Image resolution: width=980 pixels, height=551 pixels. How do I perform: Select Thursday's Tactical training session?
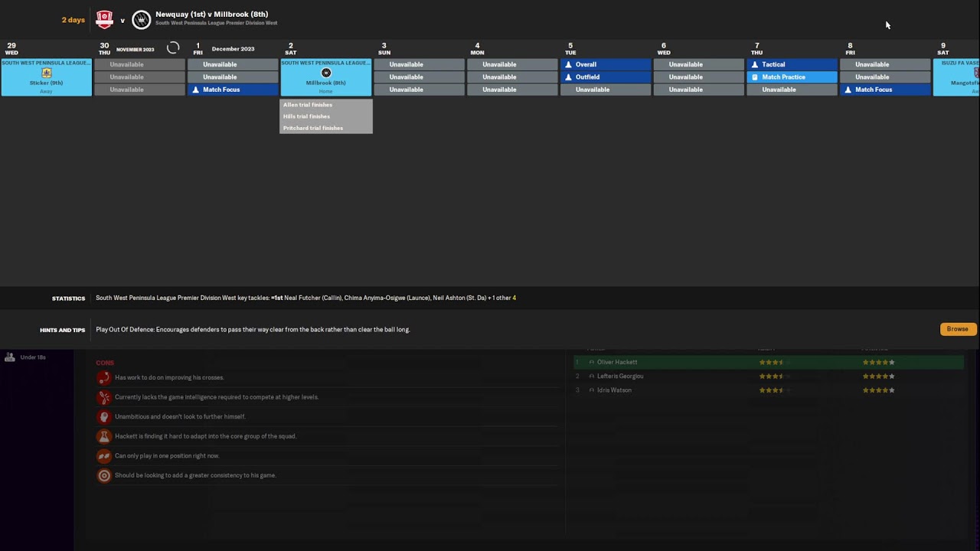[792, 64]
